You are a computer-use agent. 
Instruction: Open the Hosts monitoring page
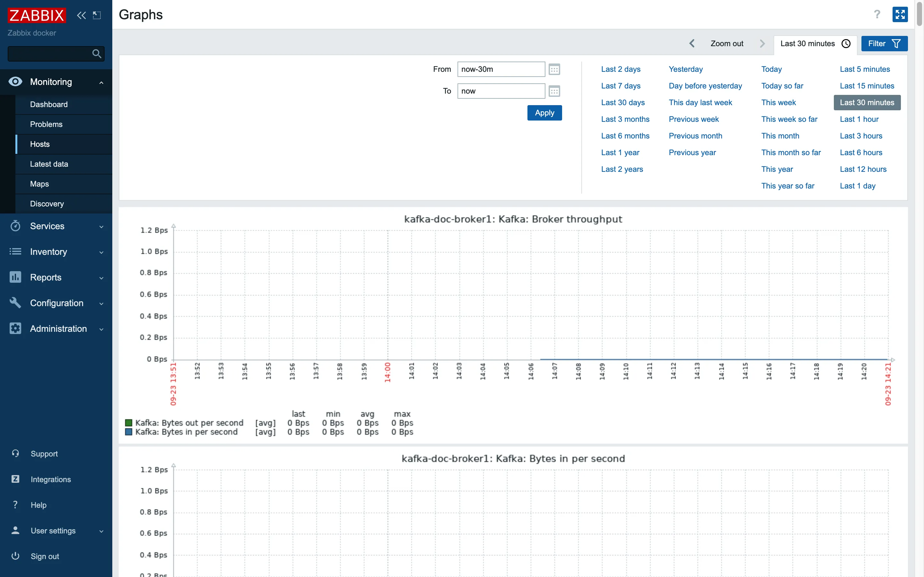pyautogui.click(x=40, y=144)
